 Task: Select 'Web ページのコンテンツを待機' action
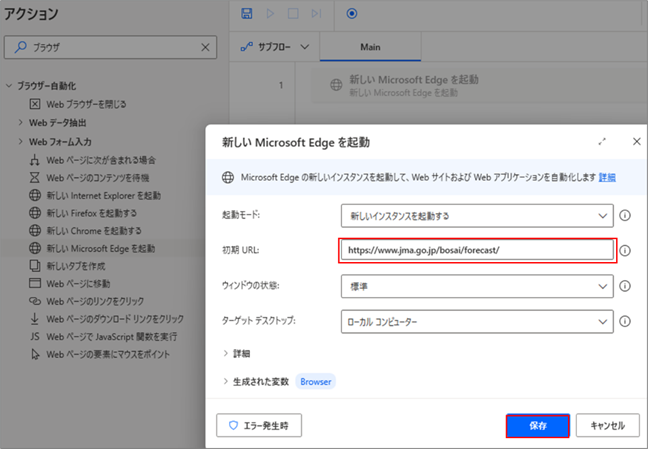pos(89,178)
